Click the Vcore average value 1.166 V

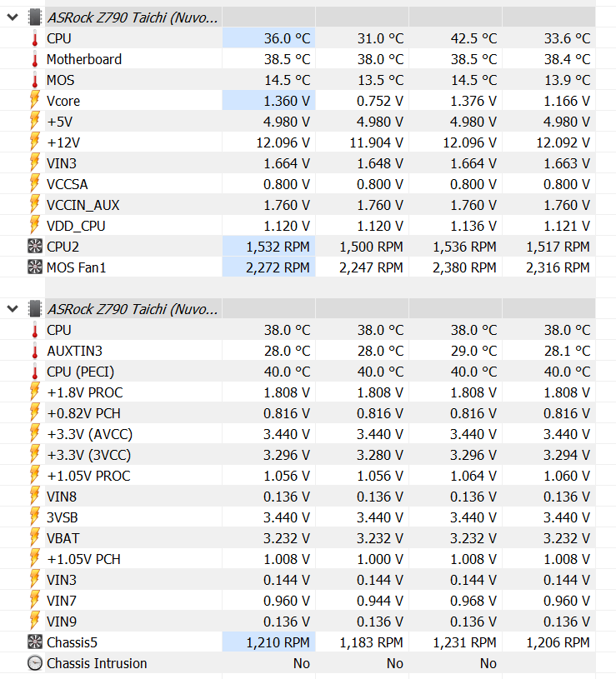pyautogui.click(x=567, y=101)
